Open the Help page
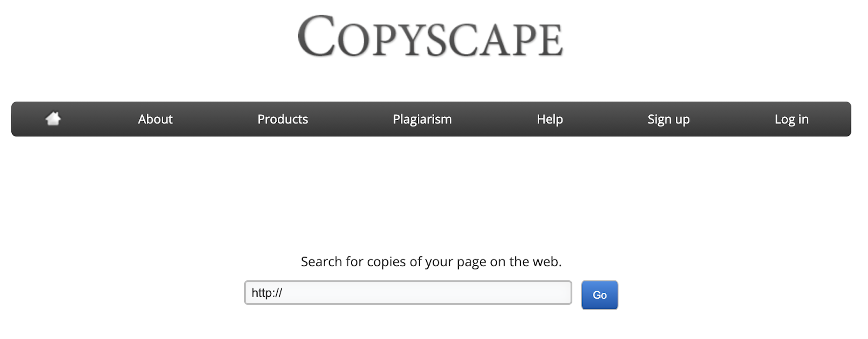Viewport: 868px width, 339px height. (550, 120)
